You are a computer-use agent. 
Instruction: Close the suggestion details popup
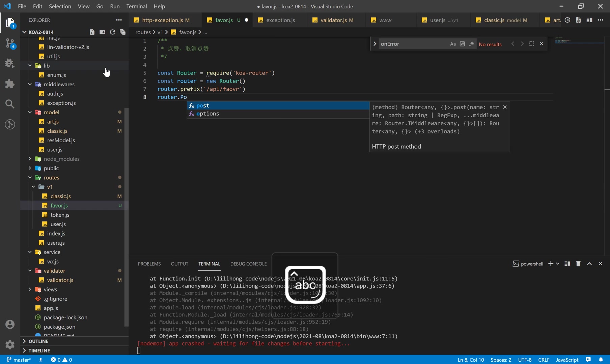505,107
